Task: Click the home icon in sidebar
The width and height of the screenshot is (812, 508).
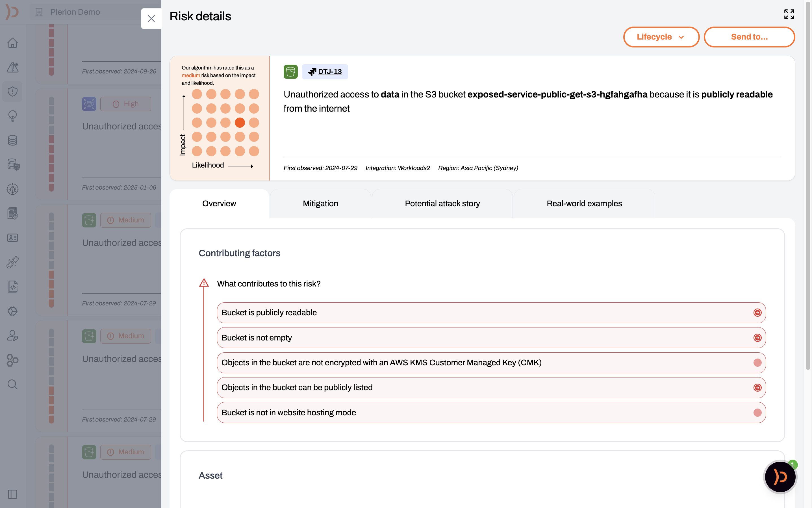Action: click(x=12, y=43)
